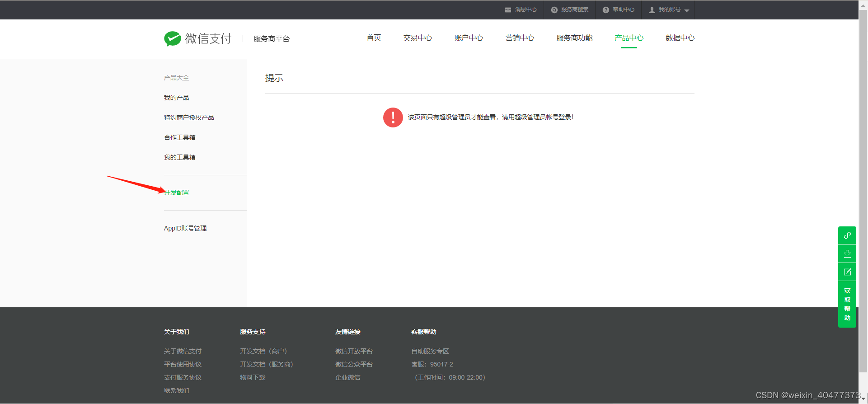
Task: Click the 友情链接 footer heading
Action: coord(347,332)
